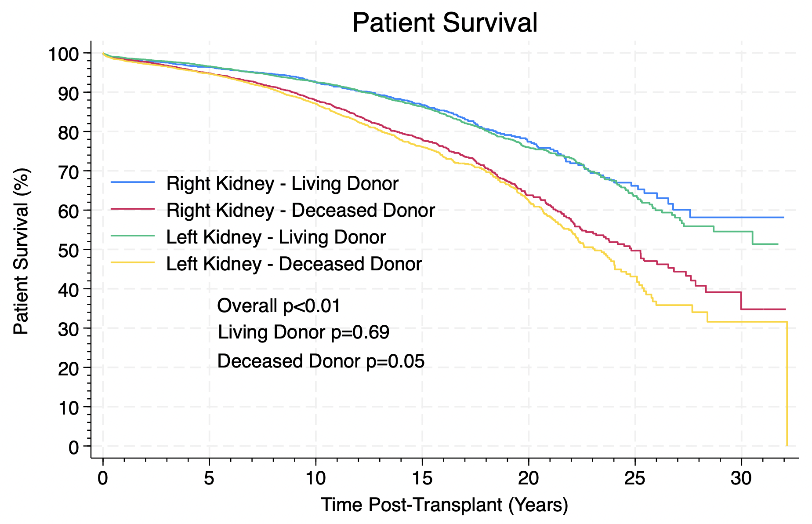The width and height of the screenshot is (812, 524).
Task: Select the "Left Kidney - Deceased Donor" legend label
Action: 294,264
